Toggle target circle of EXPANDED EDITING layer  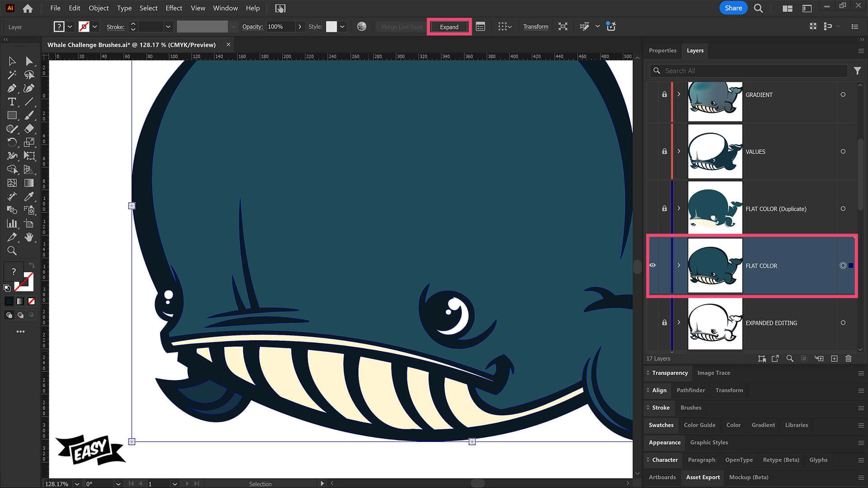click(x=843, y=323)
